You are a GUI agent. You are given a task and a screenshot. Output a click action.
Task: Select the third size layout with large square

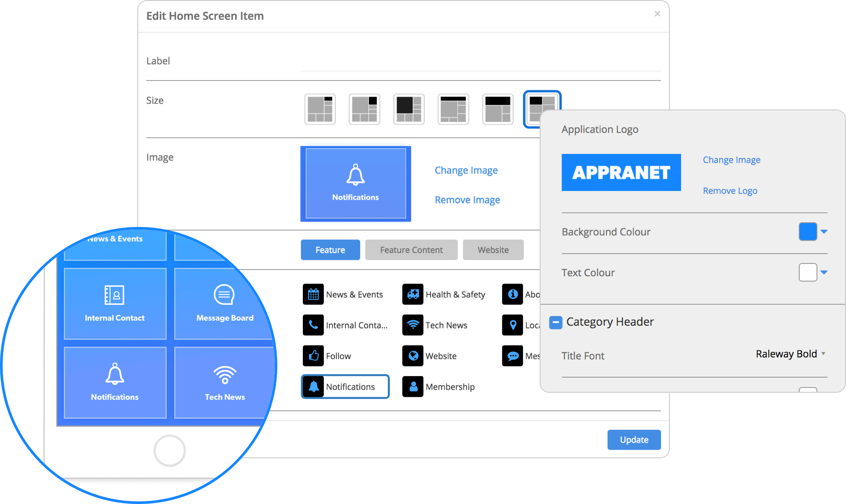(409, 109)
